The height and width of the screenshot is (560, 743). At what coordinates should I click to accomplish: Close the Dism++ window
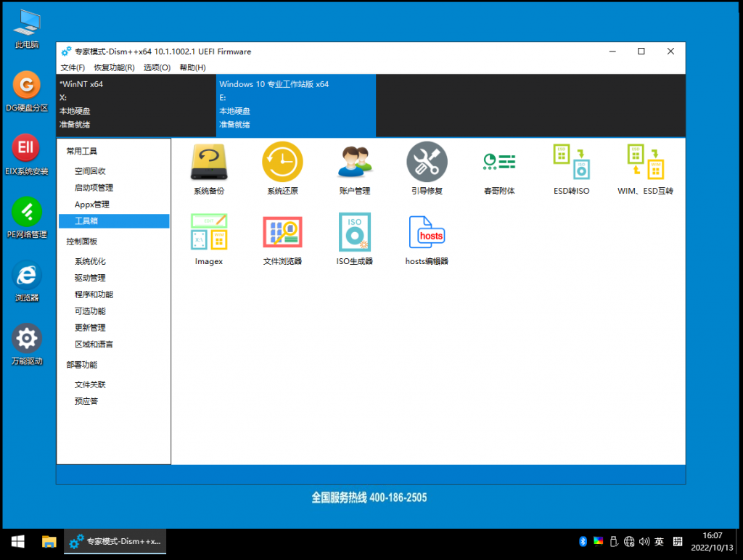(670, 52)
